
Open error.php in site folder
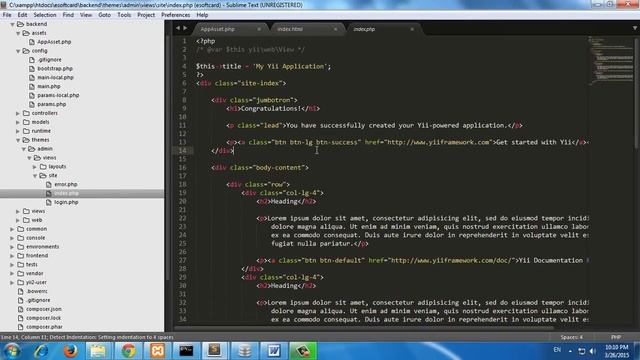(65, 184)
